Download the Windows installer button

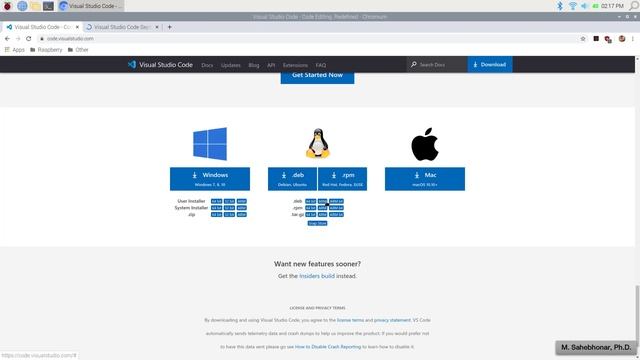210,179
